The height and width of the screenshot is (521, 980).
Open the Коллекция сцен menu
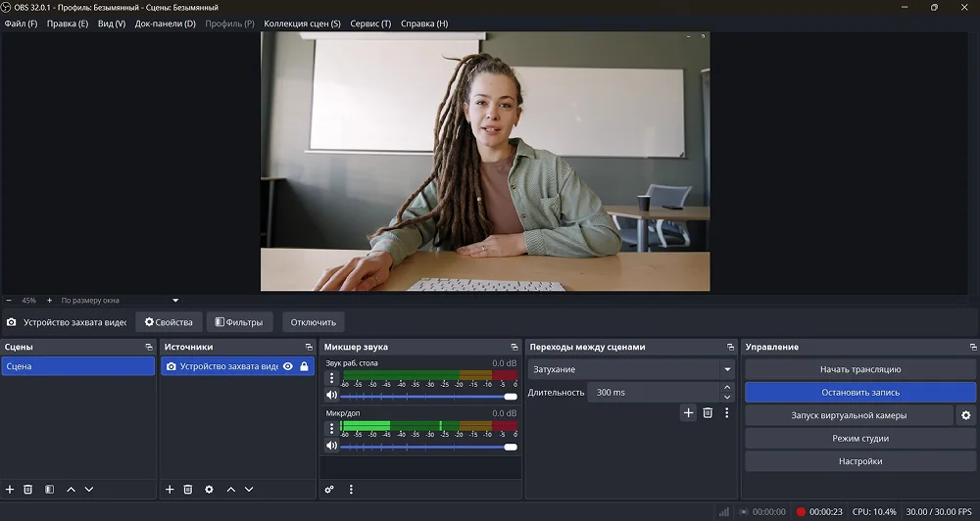pyautogui.click(x=302, y=24)
